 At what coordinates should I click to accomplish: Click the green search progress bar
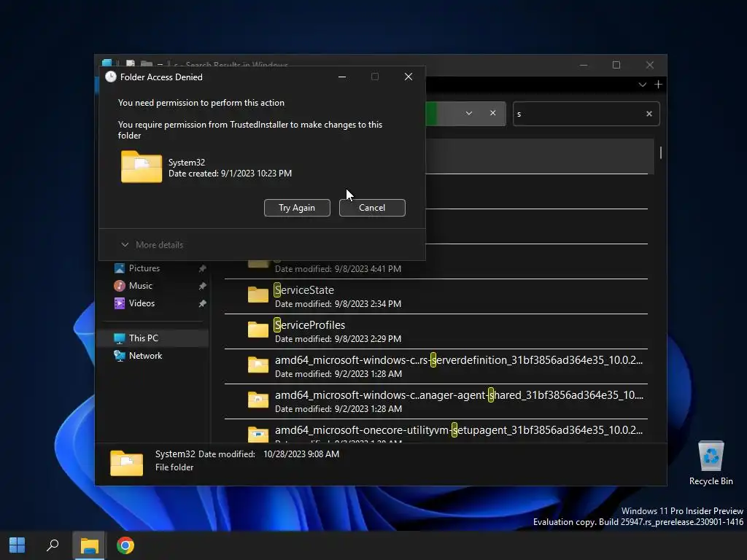431,114
